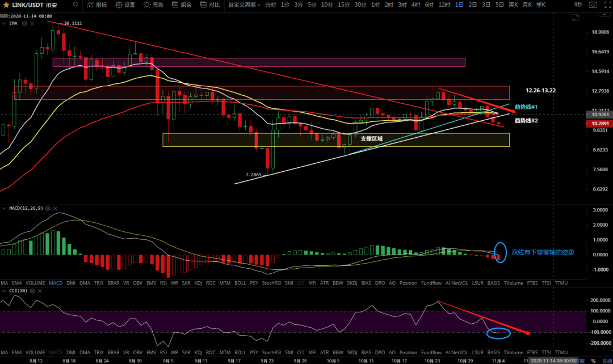Expand the 自定义周期 custom period dropdown
Screen dimensions: 613x364
click(244, 5)
